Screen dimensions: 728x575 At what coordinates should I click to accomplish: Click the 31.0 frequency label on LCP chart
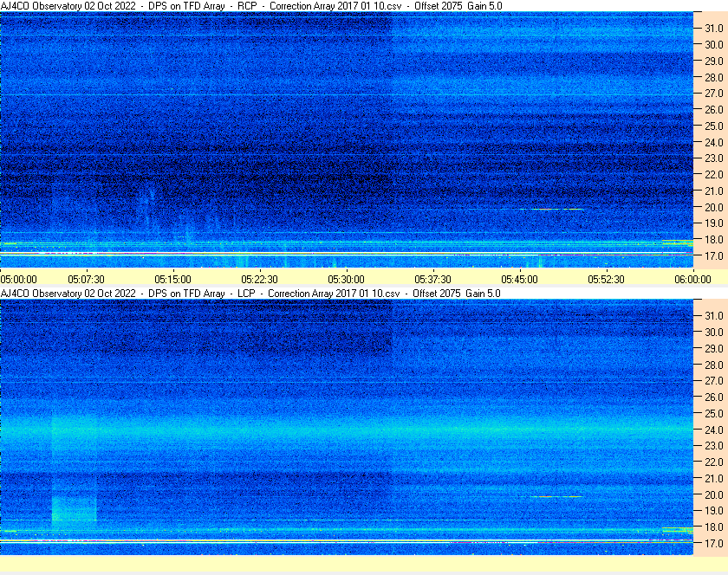714,316
